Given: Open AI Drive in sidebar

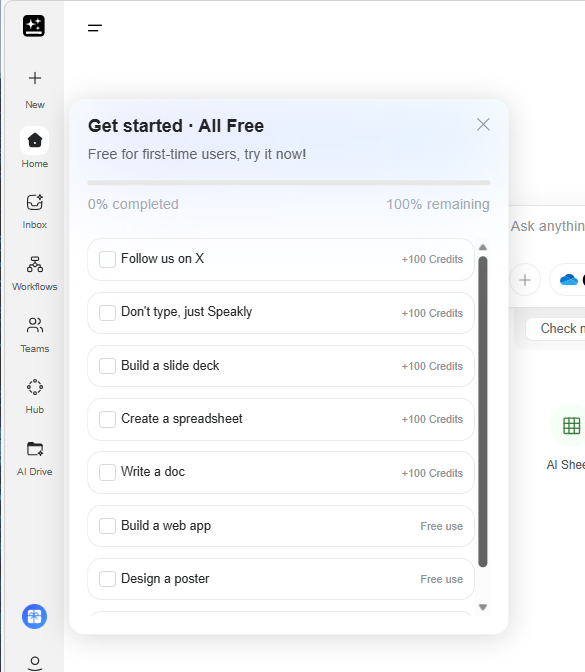Looking at the screenshot, I should pyautogui.click(x=35, y=459).
